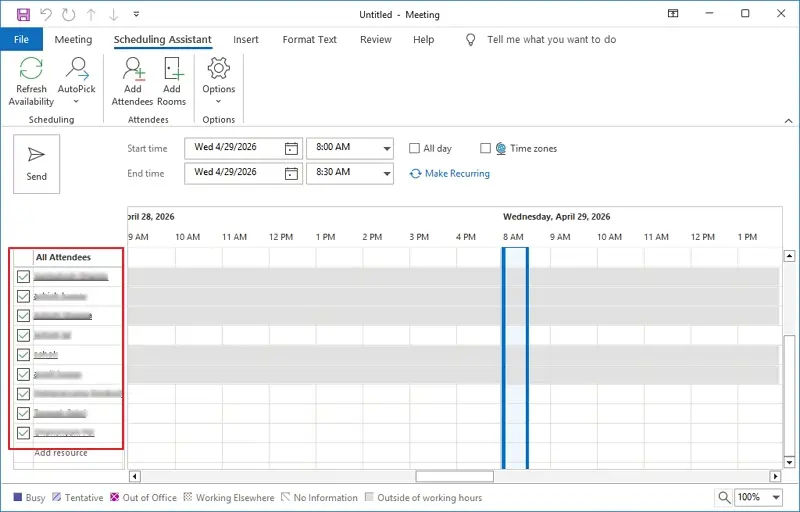Click the 2 PM time header
The height and width of the screenshot is (512, 800).
tap(372, 237)
